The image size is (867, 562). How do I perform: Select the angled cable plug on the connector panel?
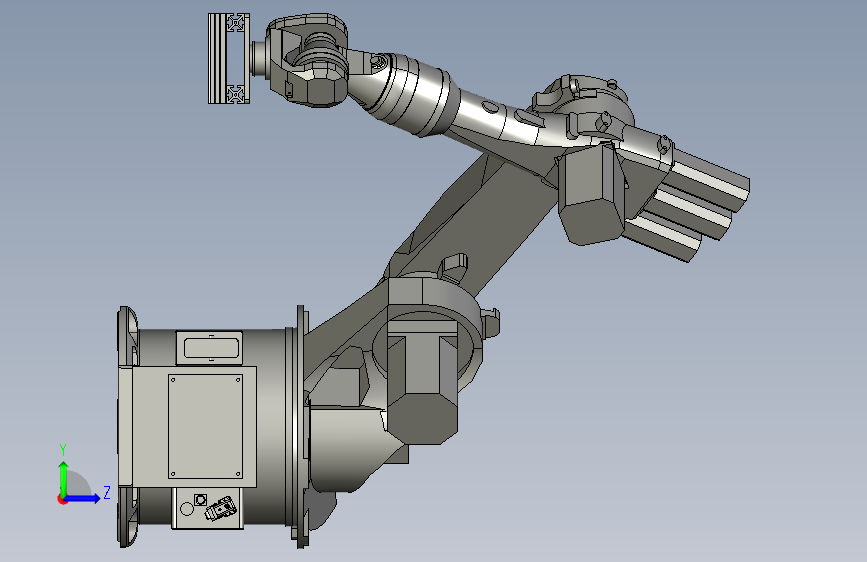pyautogui.click(x=221, y=508)
